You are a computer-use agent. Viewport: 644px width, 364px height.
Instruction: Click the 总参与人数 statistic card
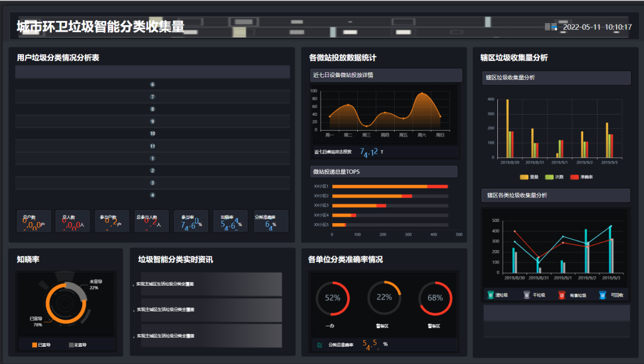pos(151,221)
